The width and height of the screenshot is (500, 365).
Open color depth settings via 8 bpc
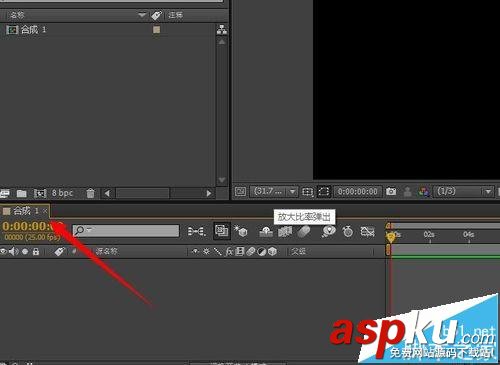coord(62,193)
